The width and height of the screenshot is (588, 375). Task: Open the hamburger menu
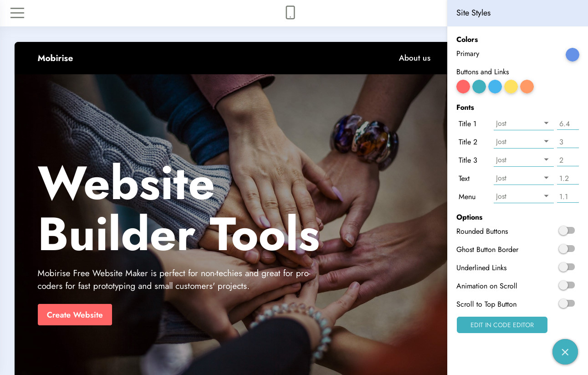click(17, 13)
